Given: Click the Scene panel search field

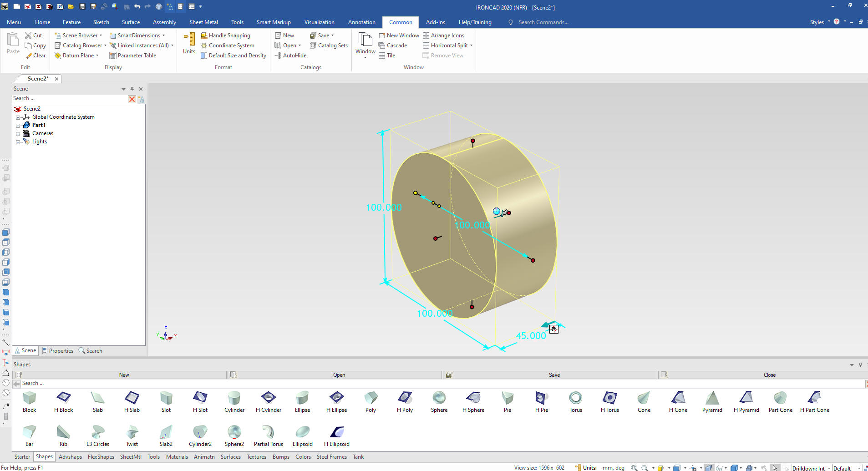Looking at the screenshot, I should coord(69,99).
